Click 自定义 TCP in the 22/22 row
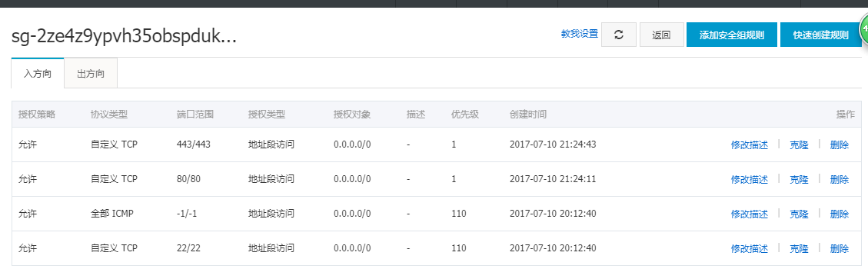The image size is (868, 279). (114, 248)
